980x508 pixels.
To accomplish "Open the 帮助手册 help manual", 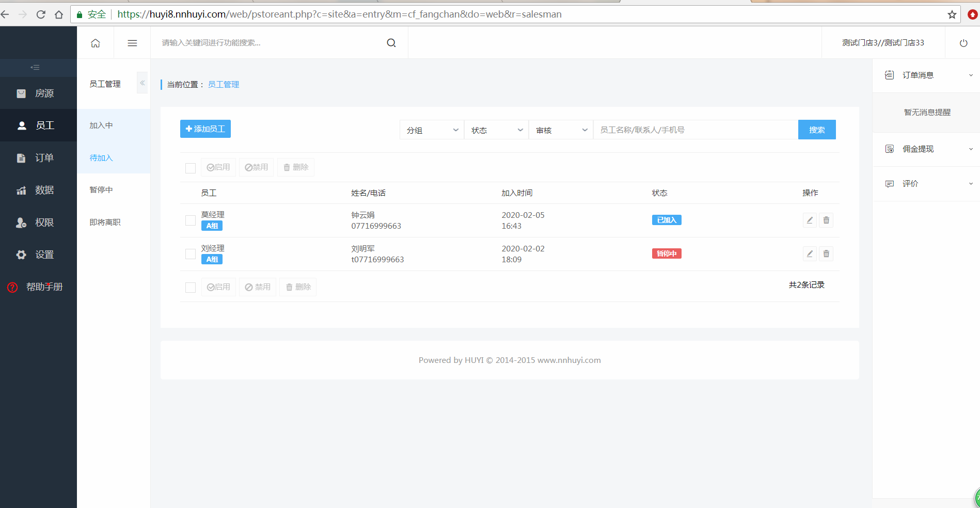I will 38,287.
